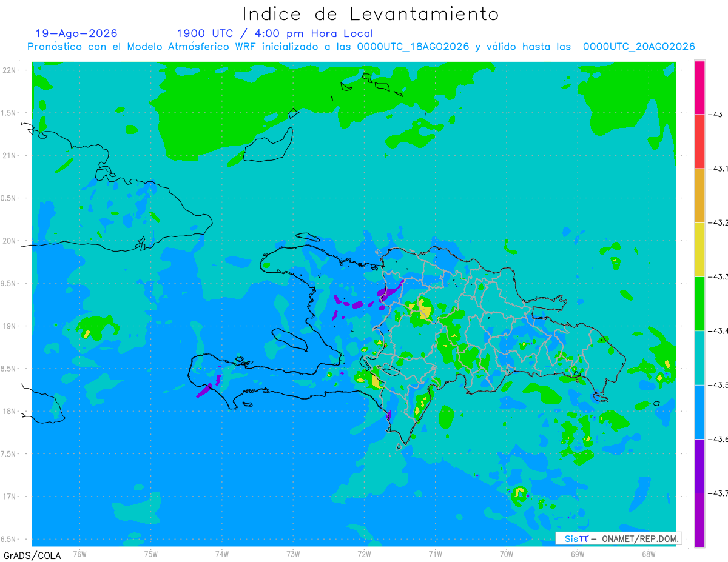This screenshot has width=728, height=562.
Task: Select the teal segment of color scale
Action: pos(699,358)
